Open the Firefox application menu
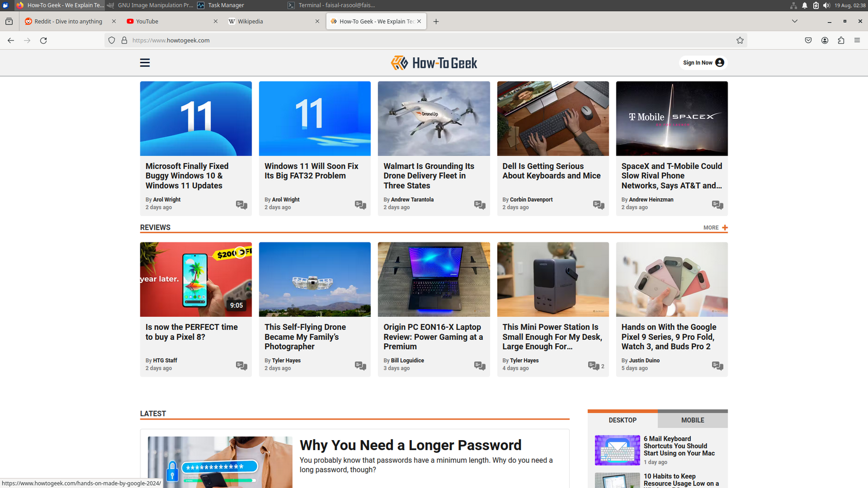 [x=857, y=40]
